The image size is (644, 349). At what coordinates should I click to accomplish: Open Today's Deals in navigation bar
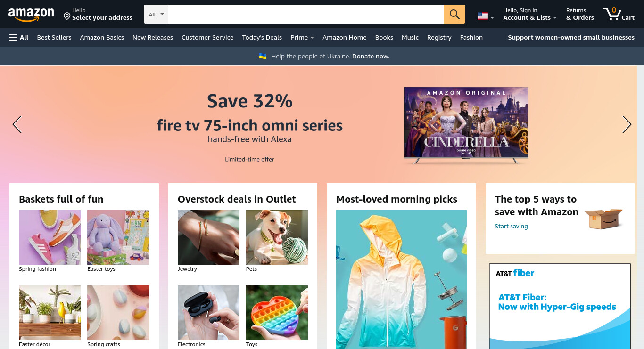(x=262, y=37)
